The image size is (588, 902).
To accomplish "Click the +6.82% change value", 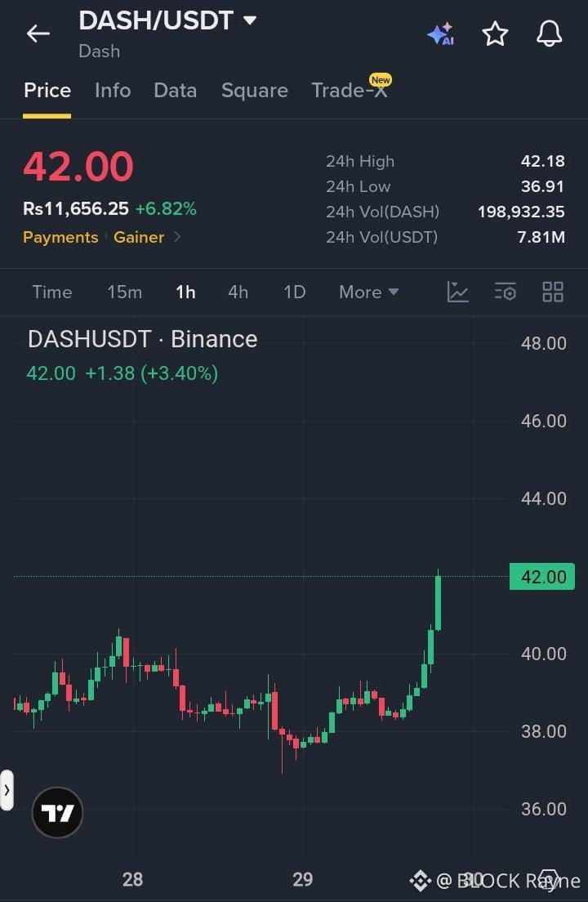I will (166, 208).
